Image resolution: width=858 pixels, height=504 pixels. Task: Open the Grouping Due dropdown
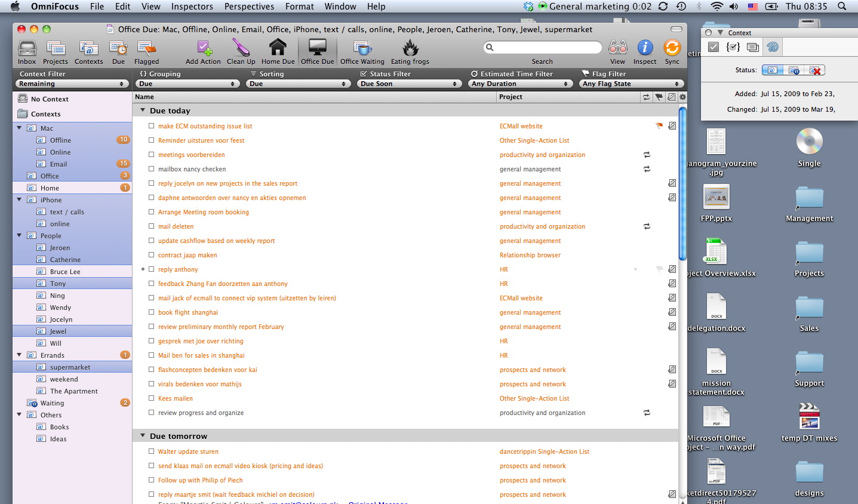pyautogui.click(x=189, y=84)
